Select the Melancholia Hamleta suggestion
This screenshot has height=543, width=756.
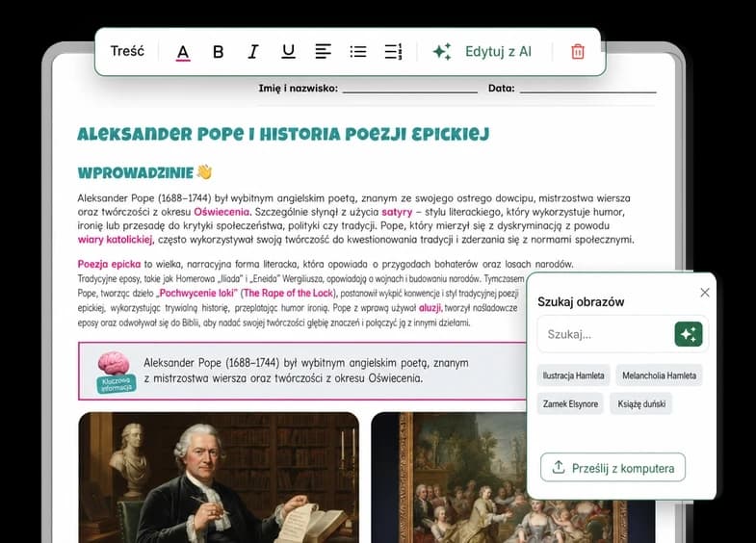659,375
